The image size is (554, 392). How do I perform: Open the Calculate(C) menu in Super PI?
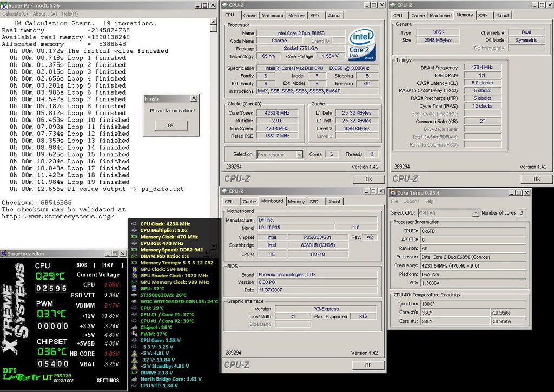point(15,14)
